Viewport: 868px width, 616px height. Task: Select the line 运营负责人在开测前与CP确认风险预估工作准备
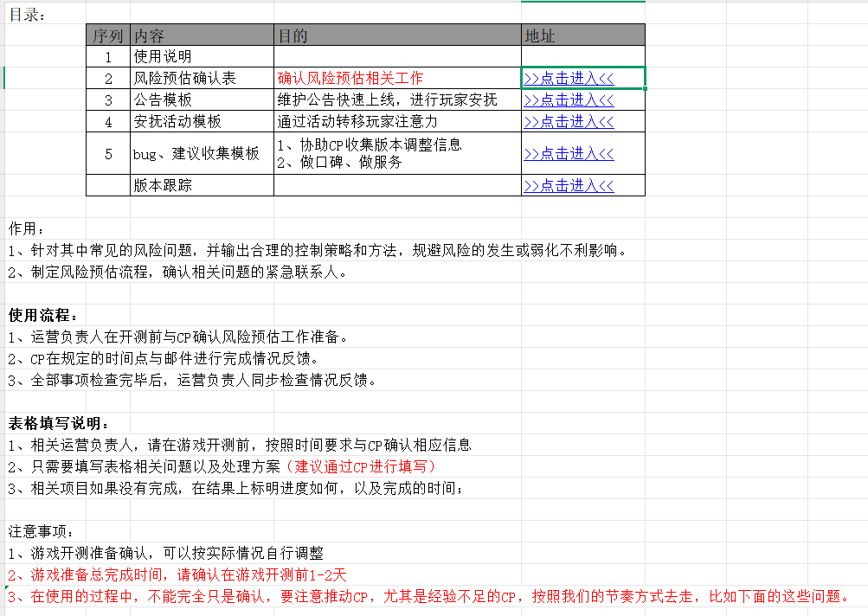[x=178, y=337]
